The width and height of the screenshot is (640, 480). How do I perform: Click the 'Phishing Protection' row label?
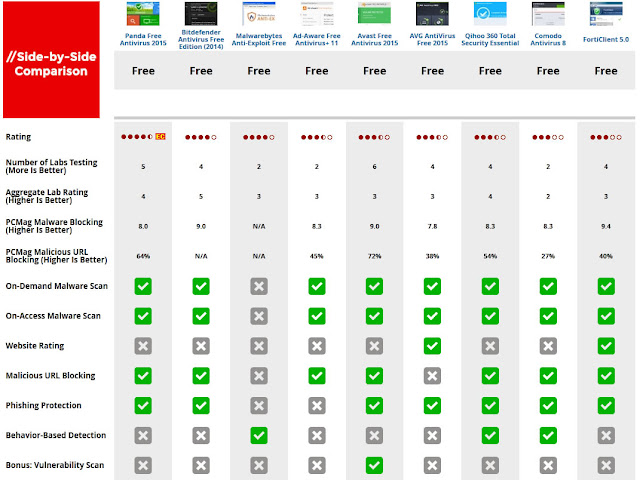[x=44, y=405]
